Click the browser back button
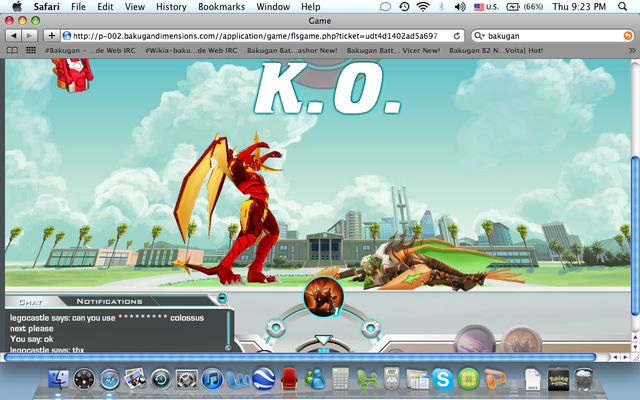 pyautogui.click(x=13, y=35)
